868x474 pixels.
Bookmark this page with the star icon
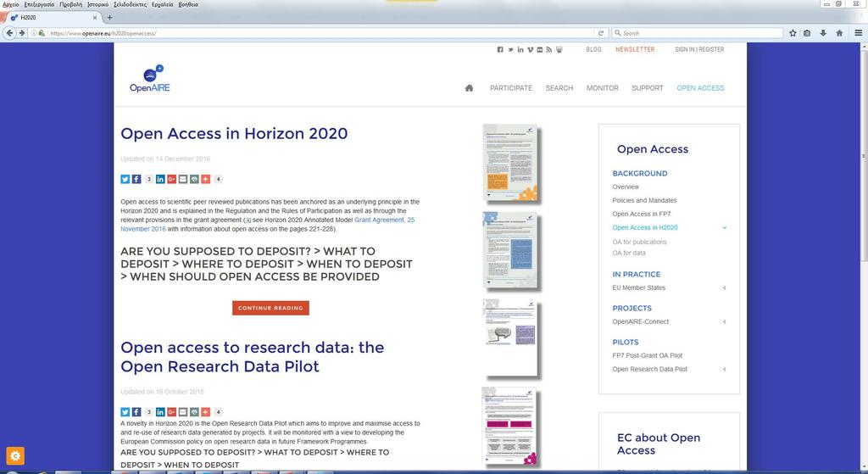(793, 33)
